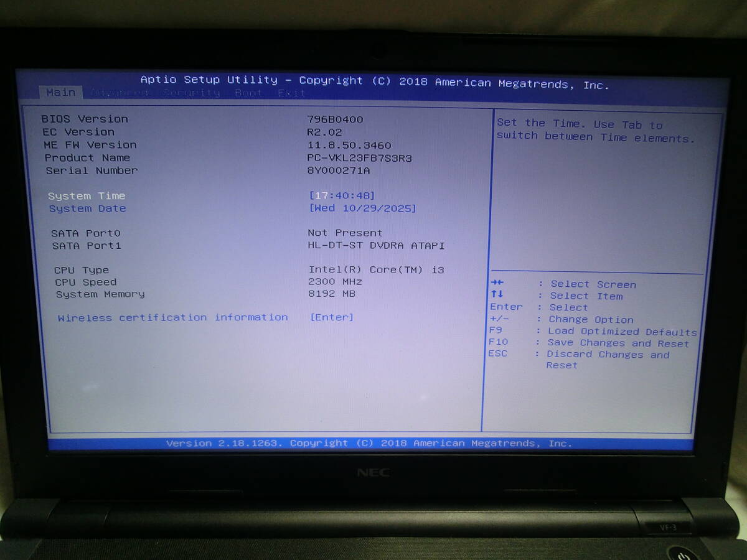747x560 pixels.
Task: Click product name PC-VKL23FB7S3R3
Action: click(360, 158)
